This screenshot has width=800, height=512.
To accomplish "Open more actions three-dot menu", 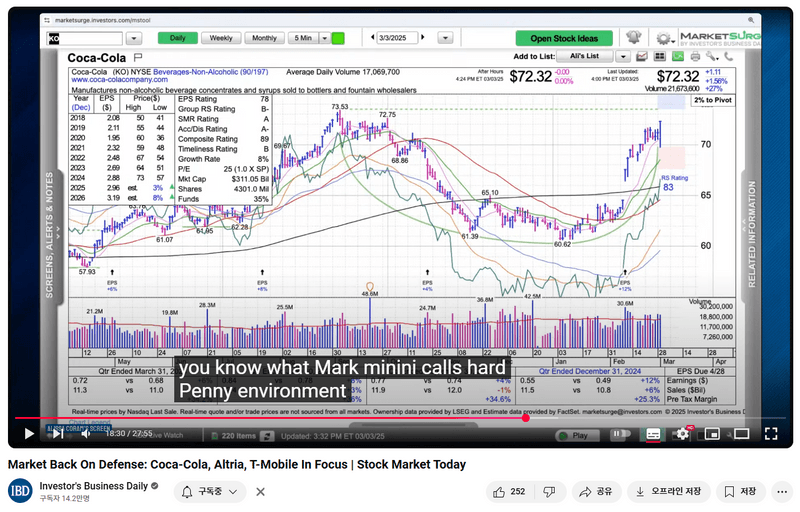I will [x=782, y=492].
